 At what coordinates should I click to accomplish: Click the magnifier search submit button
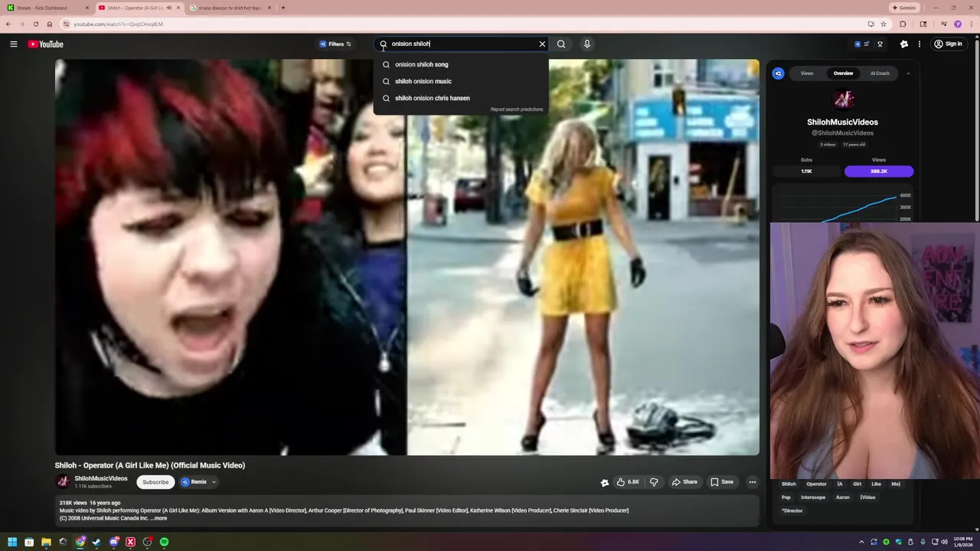click(561, 44)
